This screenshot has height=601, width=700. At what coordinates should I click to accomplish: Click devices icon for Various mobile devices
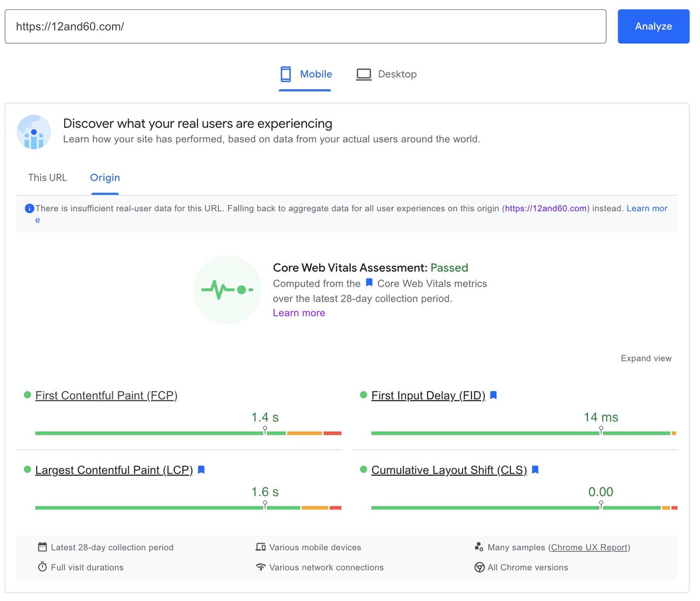261,547
